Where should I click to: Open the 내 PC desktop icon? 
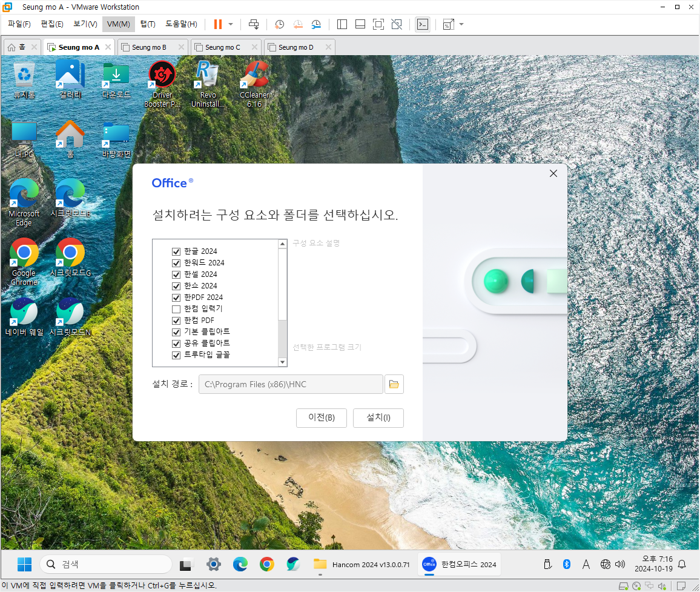[24, 140]
